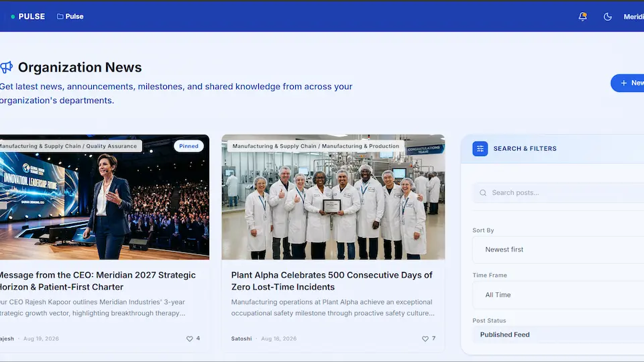Click the magnifier icon in search box
Image resolution: width=644 pixels, height=362 pixels.
click(x=483, y=192)
